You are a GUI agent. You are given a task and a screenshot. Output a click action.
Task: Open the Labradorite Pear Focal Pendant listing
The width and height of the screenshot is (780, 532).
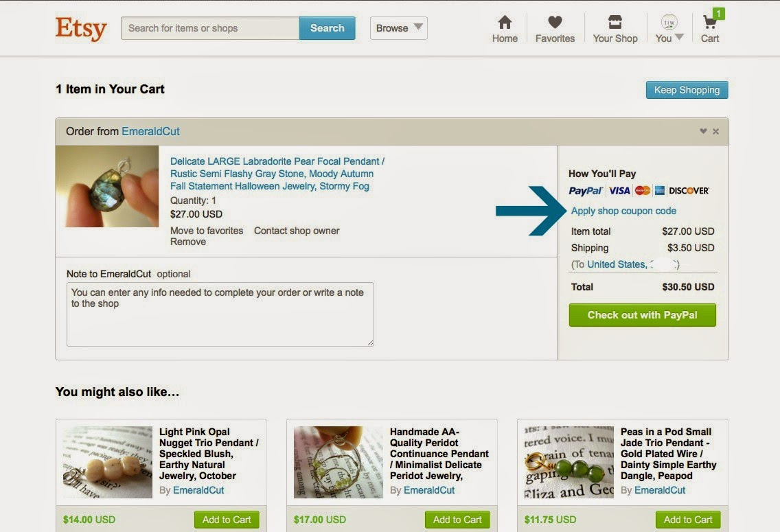pos(277,174)
